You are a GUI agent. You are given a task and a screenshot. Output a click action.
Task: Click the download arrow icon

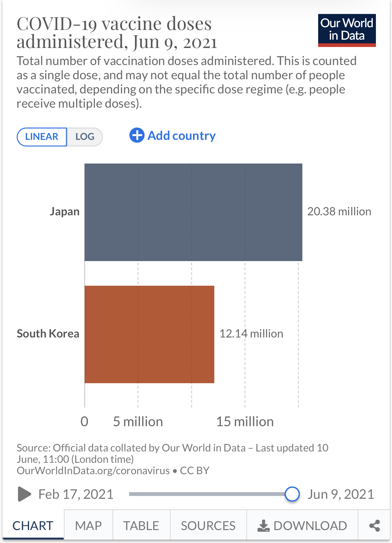(264, 526)
